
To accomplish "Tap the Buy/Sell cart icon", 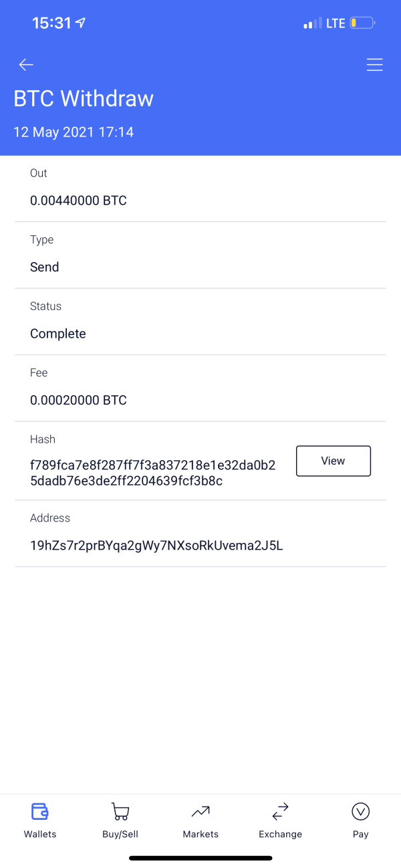I will [120, 812].
